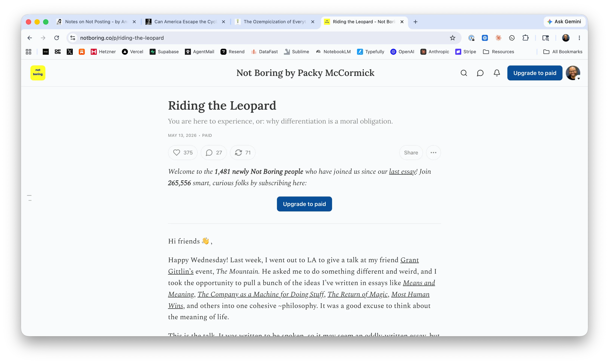Open the Extensions puzzle icon

pyautogui.click(x=525, y=38)
